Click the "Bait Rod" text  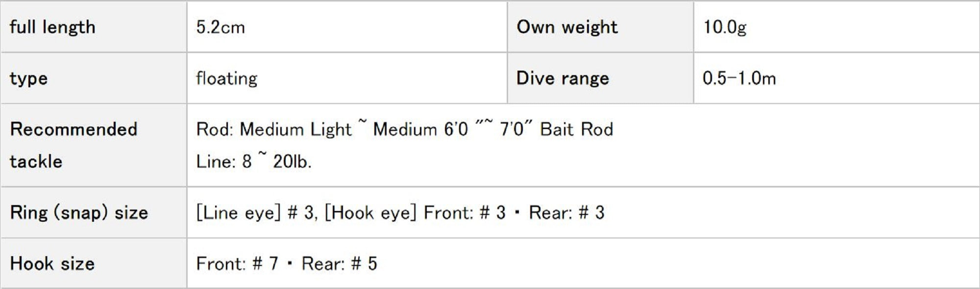(576, 130)
